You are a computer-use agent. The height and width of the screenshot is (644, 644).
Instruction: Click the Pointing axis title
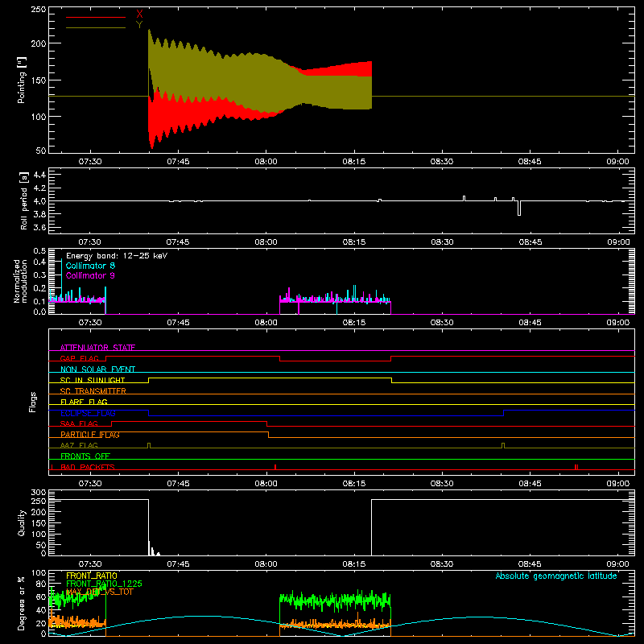[22, 80]
